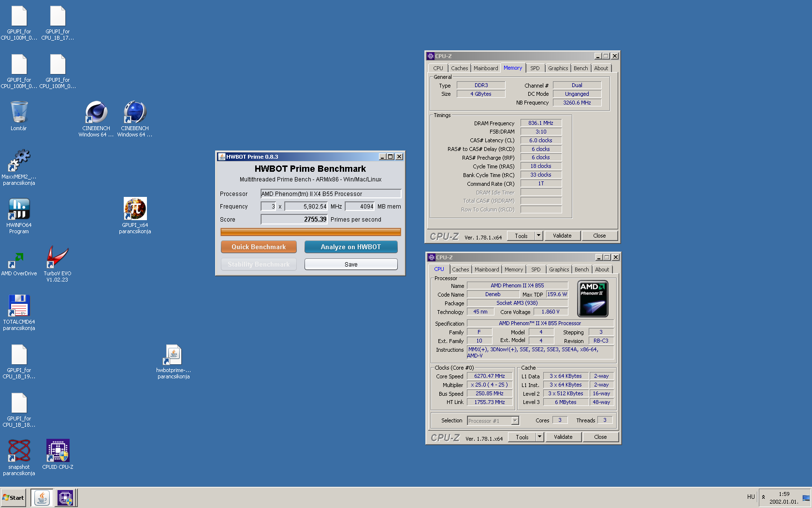Open Tools dropdown arrow in Memory CPU-Z window

538,236
